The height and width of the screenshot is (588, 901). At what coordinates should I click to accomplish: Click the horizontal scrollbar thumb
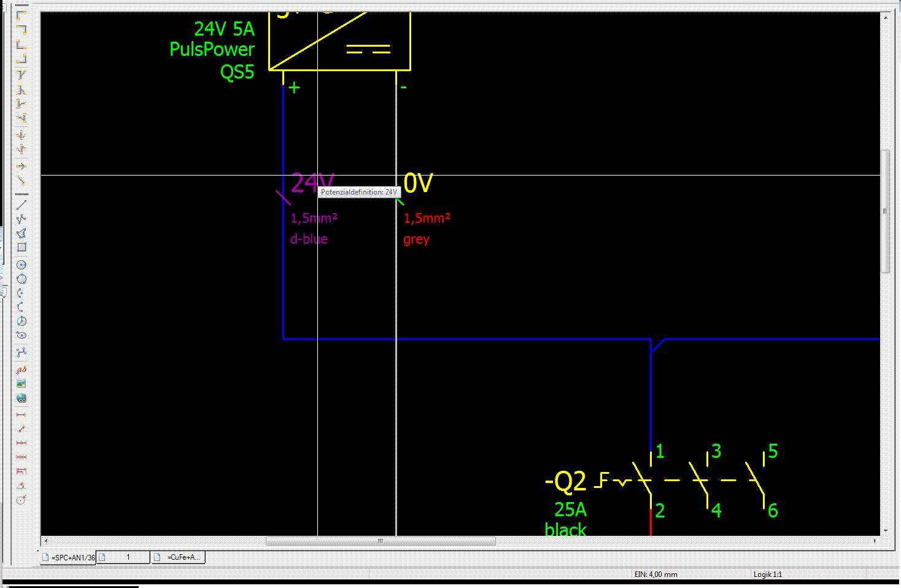pos(381,541)
